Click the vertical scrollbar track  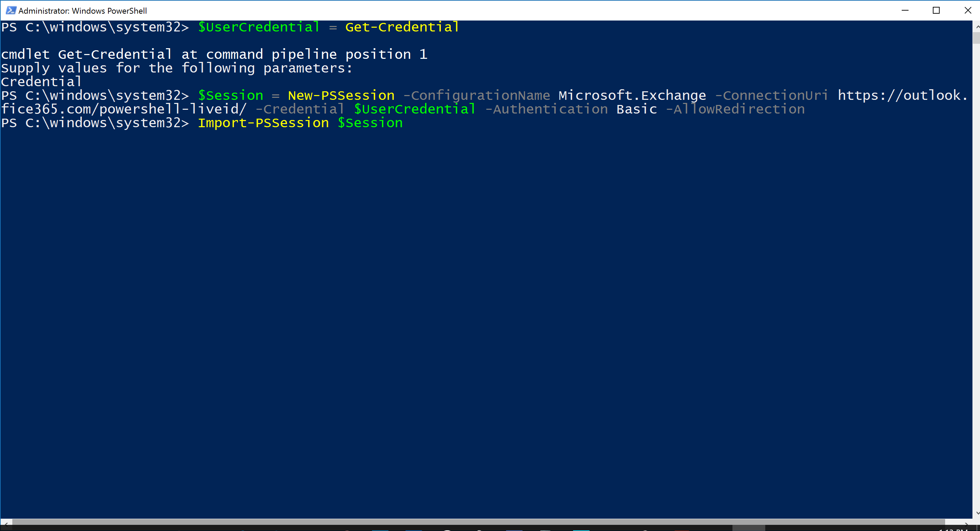coord(976,266)
